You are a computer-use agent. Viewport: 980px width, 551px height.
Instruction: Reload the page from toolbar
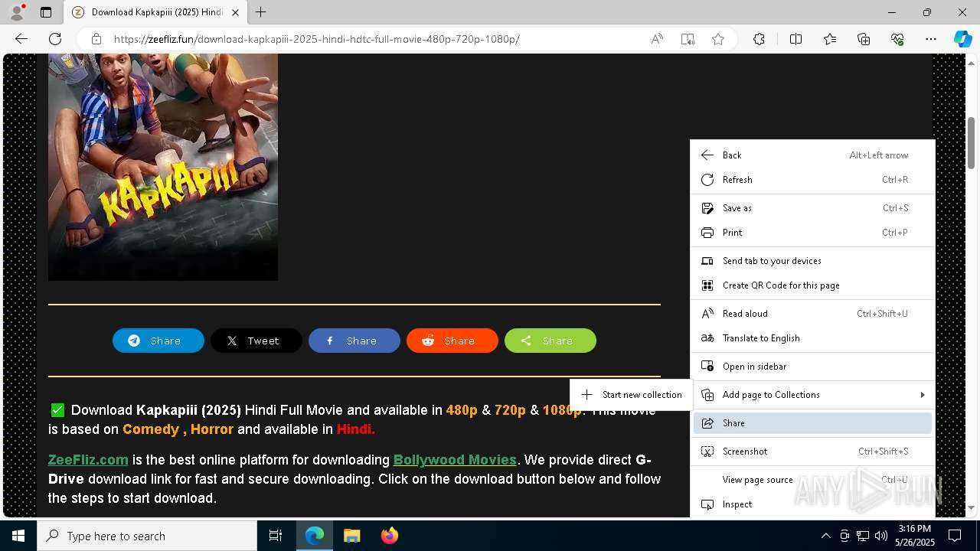pos(55,39)
